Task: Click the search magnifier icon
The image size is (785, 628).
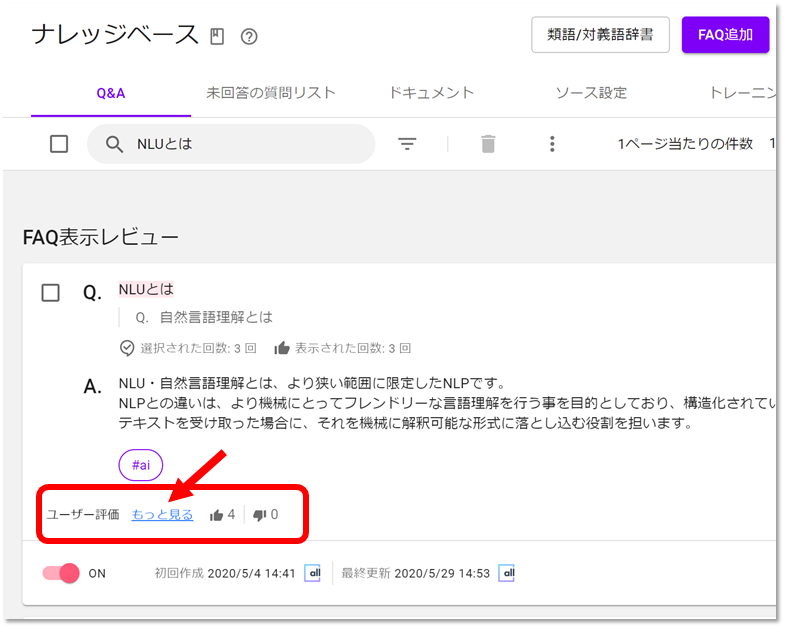Action: pos(114,144)
